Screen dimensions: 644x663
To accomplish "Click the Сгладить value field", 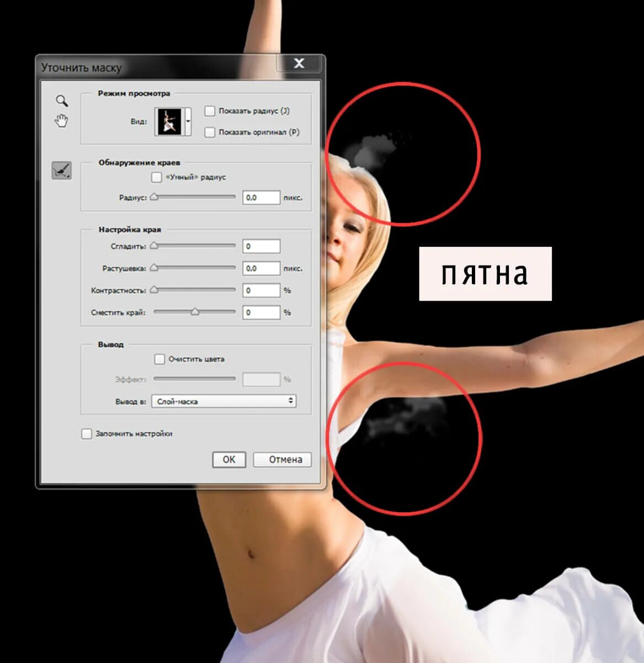I will pyautogui.click(x=261, y=246).
